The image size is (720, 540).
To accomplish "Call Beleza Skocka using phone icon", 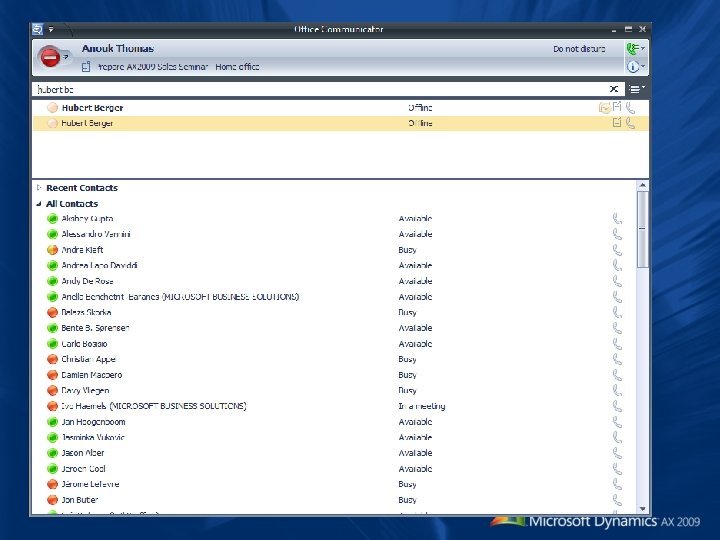I will pos(617,313).
